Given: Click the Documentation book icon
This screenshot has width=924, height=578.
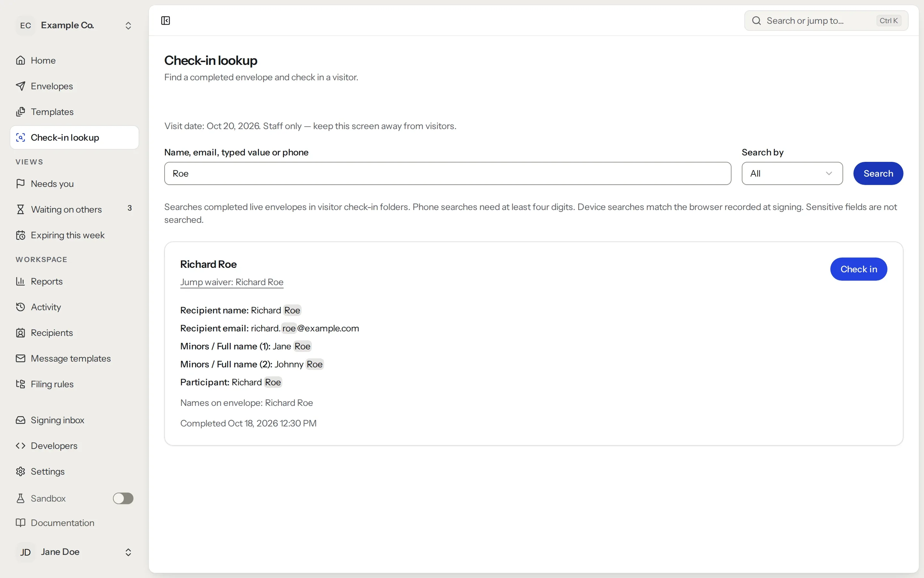Looking at the screenshot, I should tap(21, 522).
